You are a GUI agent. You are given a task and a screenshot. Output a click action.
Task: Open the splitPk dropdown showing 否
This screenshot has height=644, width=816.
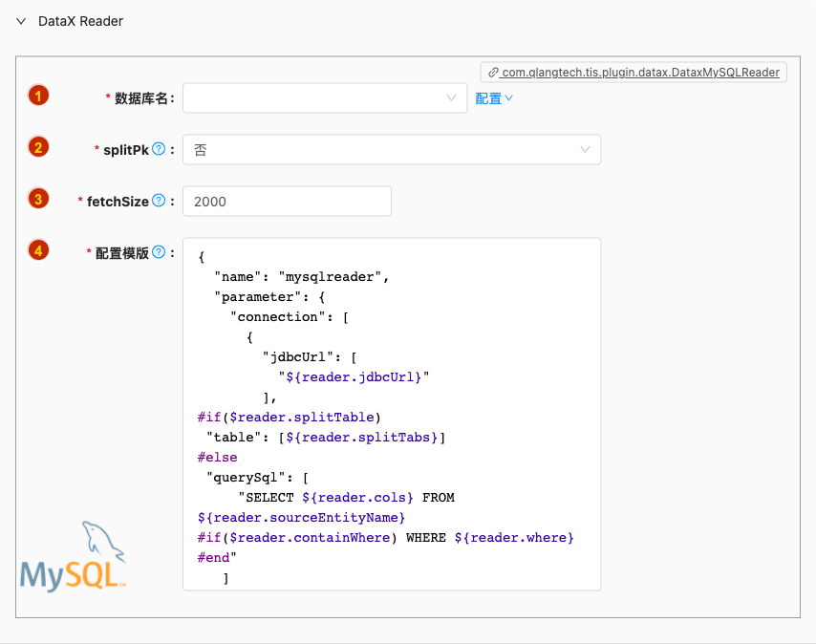tap(392, 149)
